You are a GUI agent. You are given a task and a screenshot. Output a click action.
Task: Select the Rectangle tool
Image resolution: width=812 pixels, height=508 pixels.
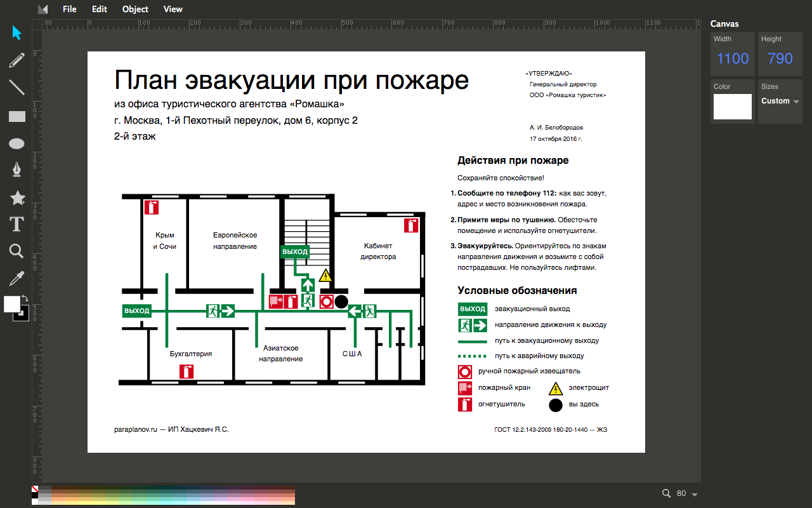tap(17, 116)
